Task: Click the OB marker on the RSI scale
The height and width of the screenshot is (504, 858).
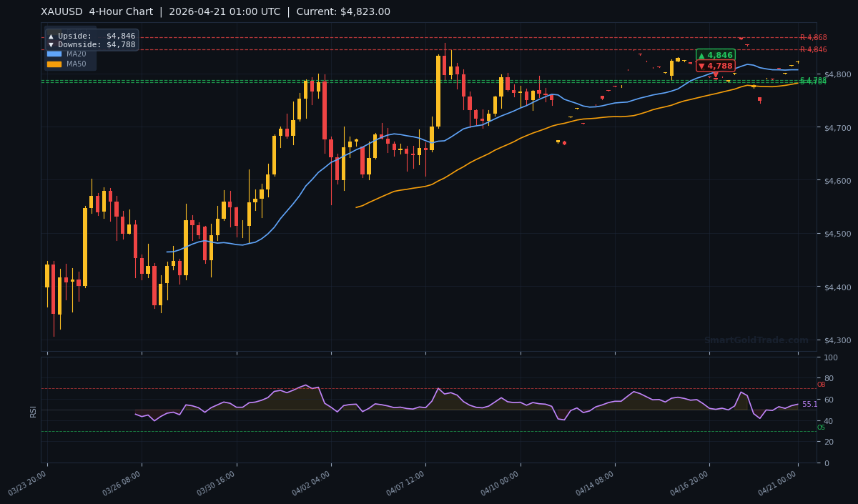Action: [x=820, y=385]
